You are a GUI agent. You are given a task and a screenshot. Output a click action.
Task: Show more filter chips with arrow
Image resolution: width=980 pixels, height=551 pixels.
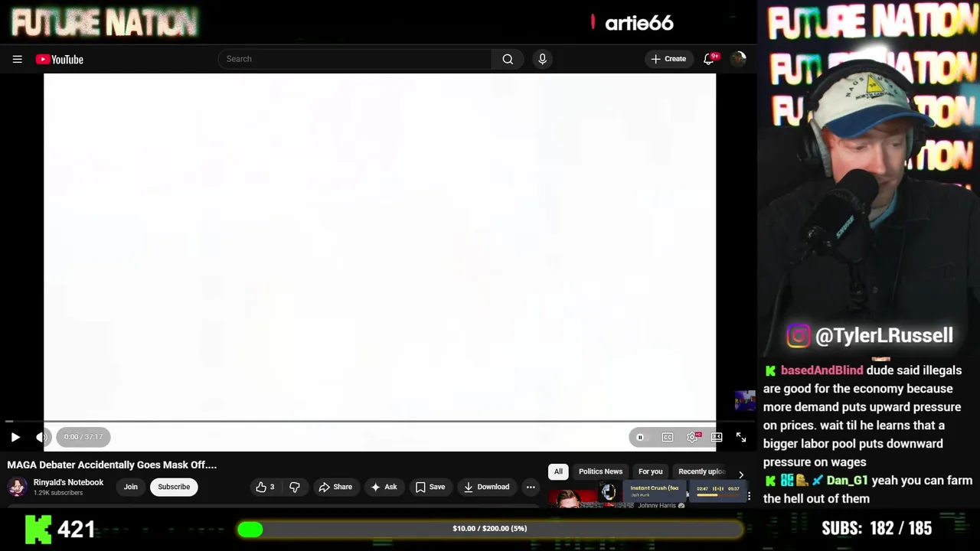click(x=740, y=474)
